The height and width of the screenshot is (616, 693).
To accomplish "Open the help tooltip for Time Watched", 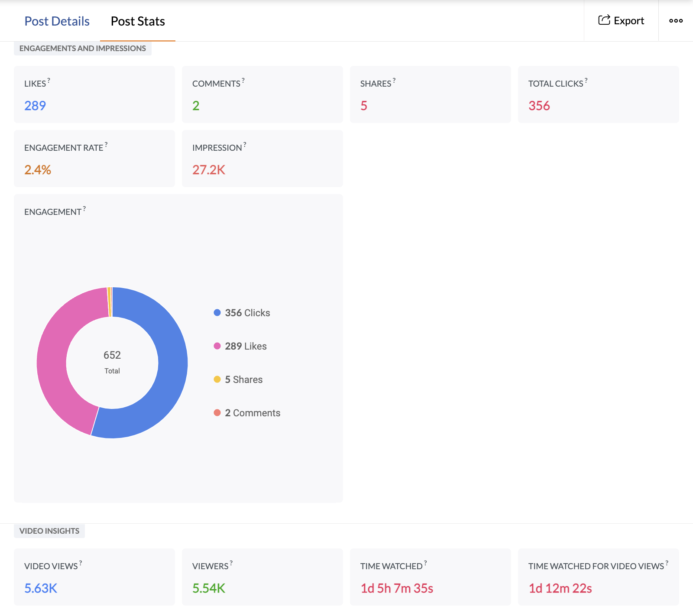I will [426, 563].
